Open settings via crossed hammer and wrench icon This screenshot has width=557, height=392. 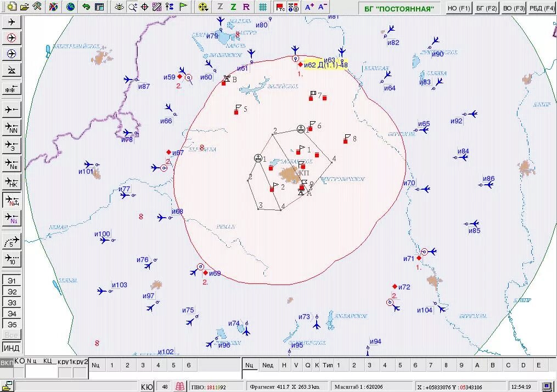[37, 7]
